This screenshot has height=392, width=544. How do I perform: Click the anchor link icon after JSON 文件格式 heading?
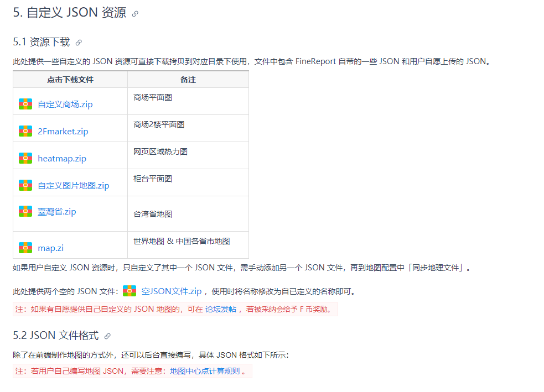pos(107,336)
